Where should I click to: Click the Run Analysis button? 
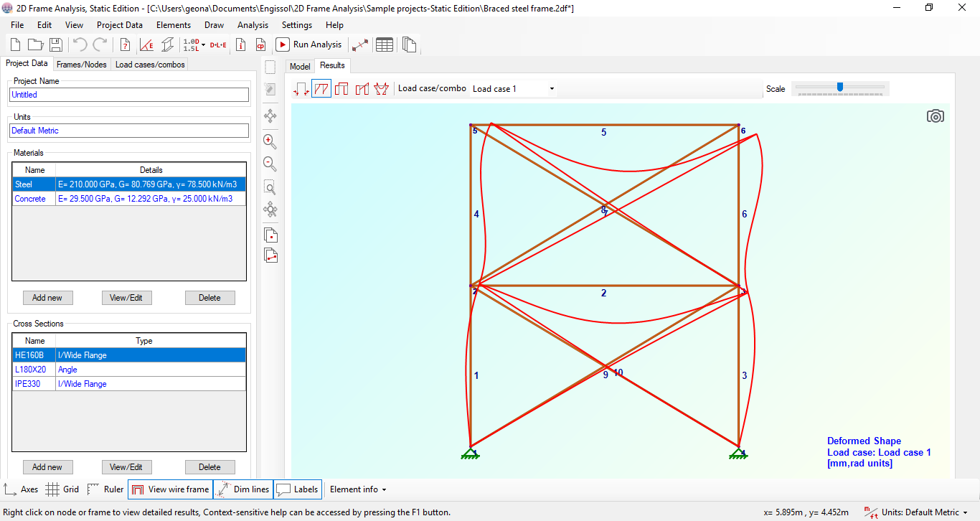310,44
